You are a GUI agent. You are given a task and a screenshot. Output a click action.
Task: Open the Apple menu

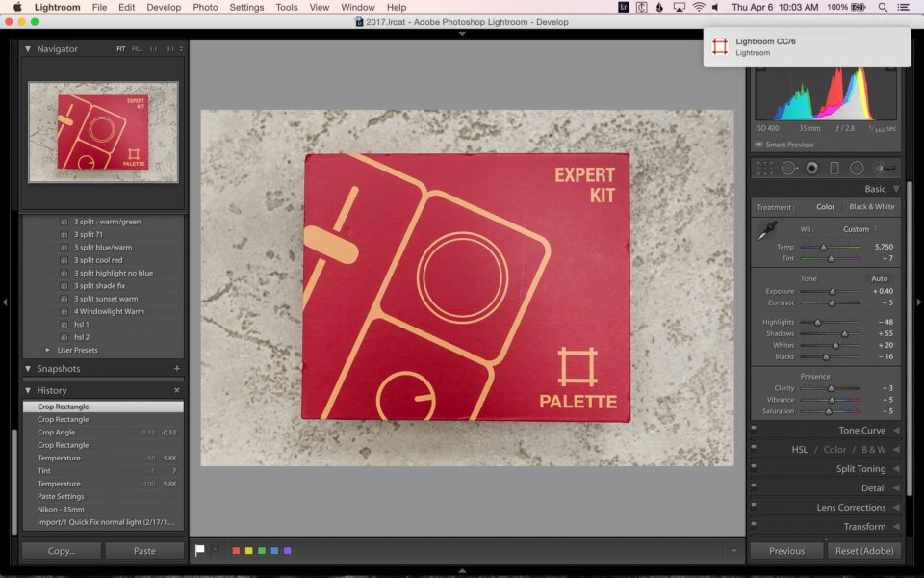(x=17, y=7)
